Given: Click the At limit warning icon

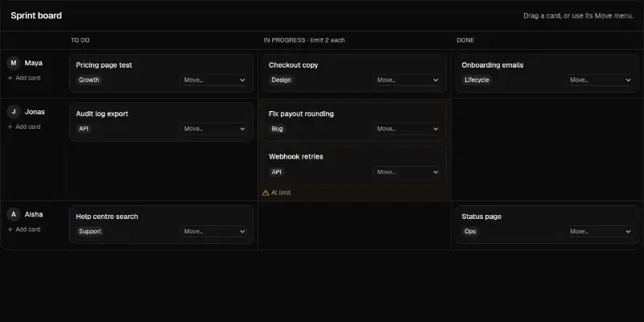Looking at the screenshot, I should coord(266,192).
